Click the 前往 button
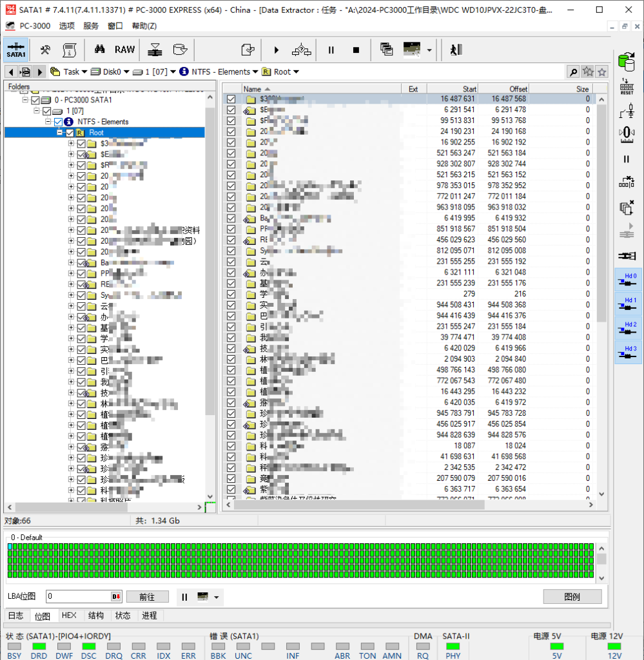Viewport: 644px width, 660px height. [147, 597]
